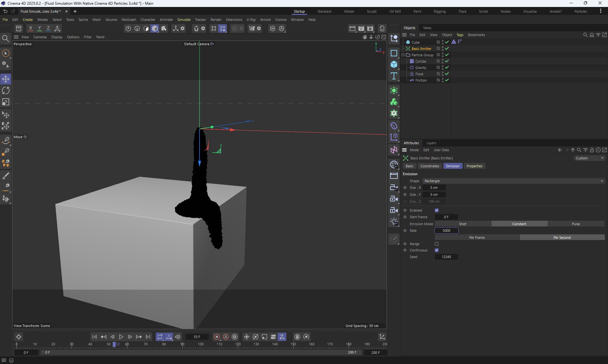Click the Record Active Objects button
This screenshot has width=608, height=364.
tap(217, 337)
